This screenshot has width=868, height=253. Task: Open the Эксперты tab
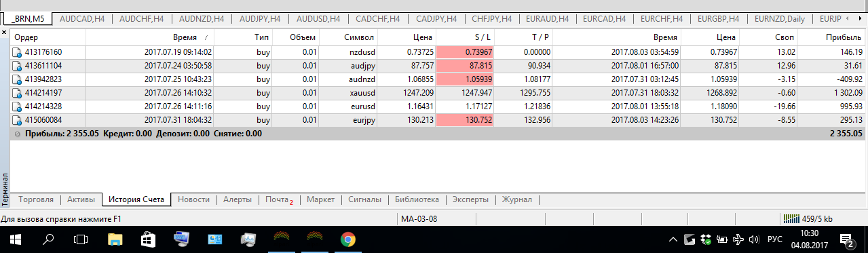[x=470, y=199]
